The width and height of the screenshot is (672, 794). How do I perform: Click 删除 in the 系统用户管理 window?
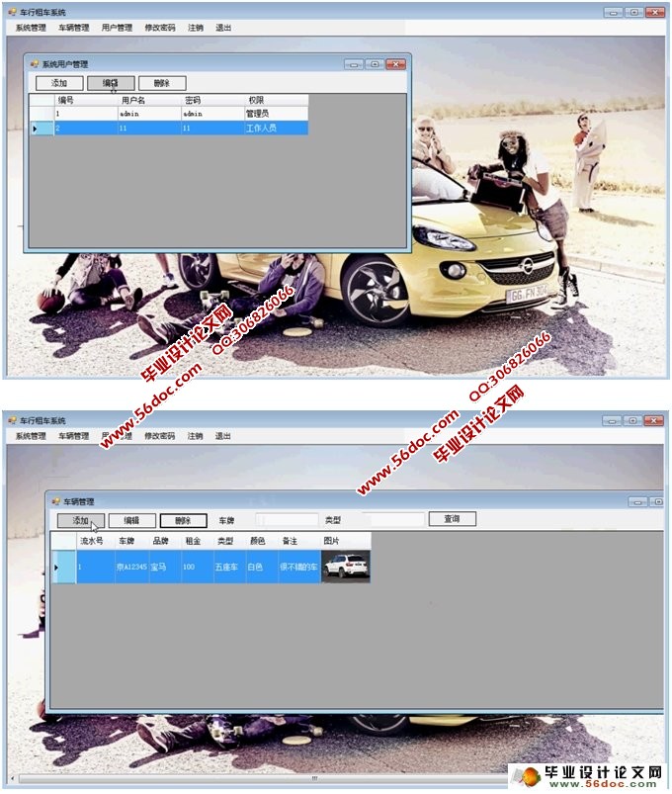[x=162, y=84]
